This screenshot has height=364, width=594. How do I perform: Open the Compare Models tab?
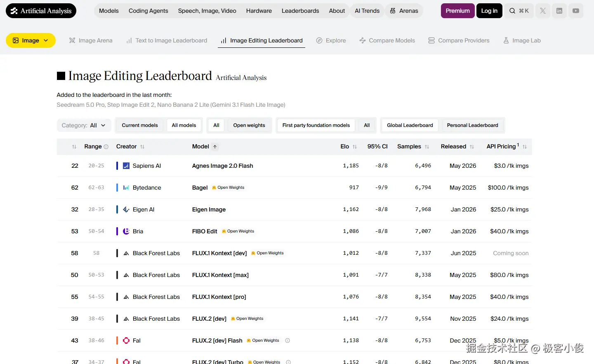[387, 40]
